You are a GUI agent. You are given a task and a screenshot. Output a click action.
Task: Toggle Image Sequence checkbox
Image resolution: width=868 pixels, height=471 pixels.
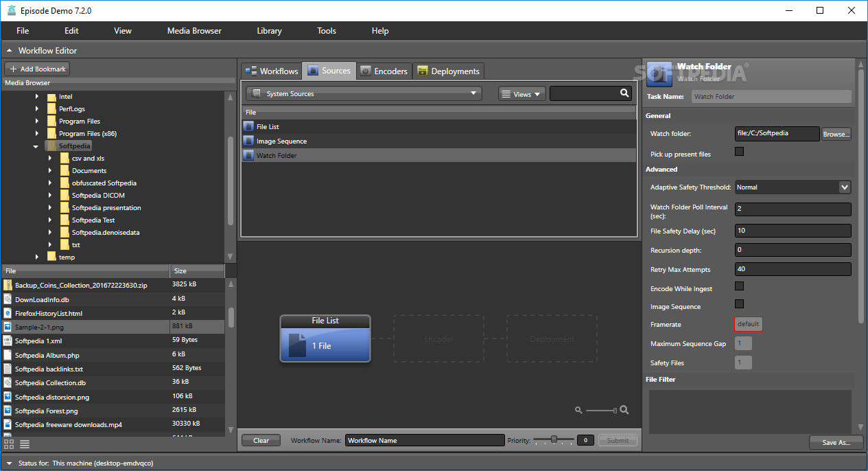tap(739, 304)
